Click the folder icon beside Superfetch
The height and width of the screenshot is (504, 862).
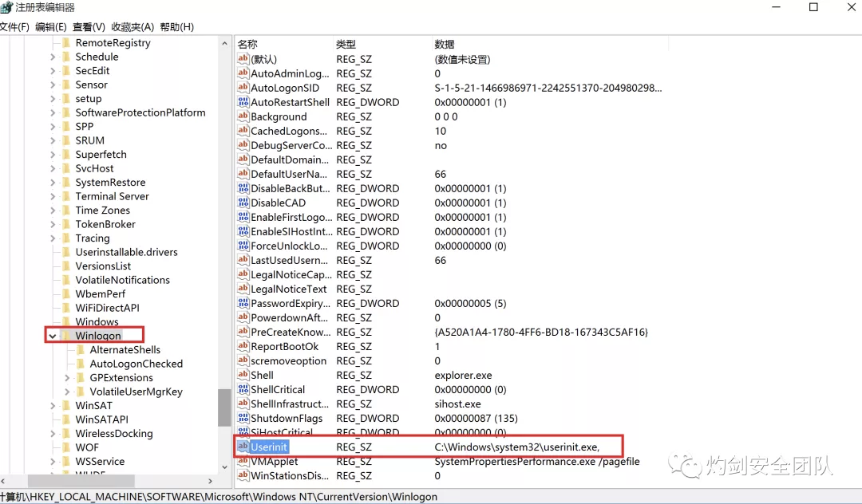tap(66, 154)
